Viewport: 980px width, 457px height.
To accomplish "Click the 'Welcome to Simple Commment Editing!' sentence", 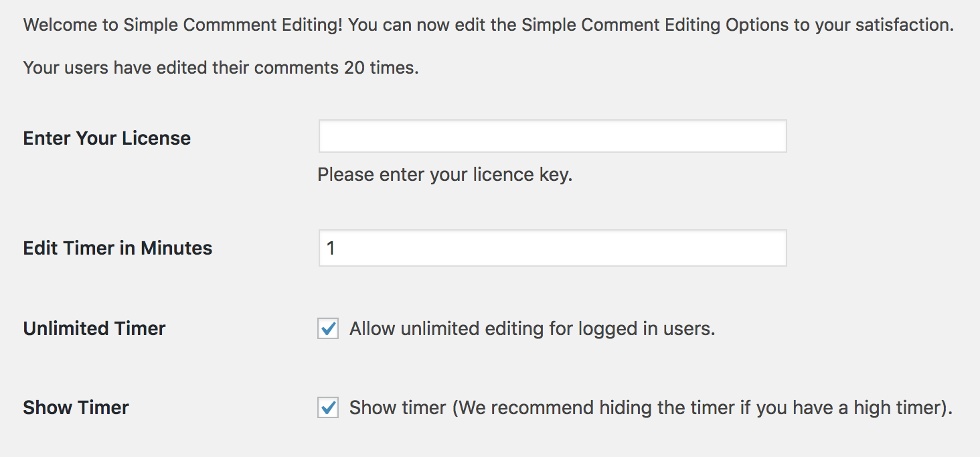I will click(183, 26).
